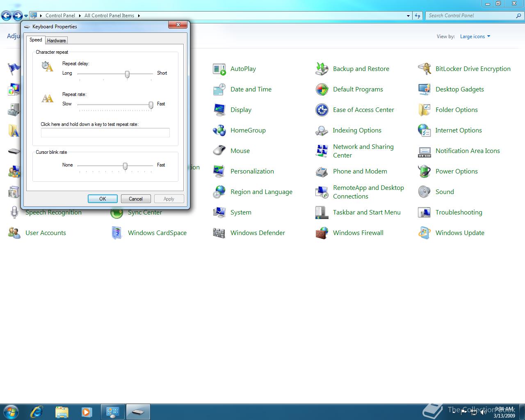Cancel the Keyboard Properties dialog

136,199
